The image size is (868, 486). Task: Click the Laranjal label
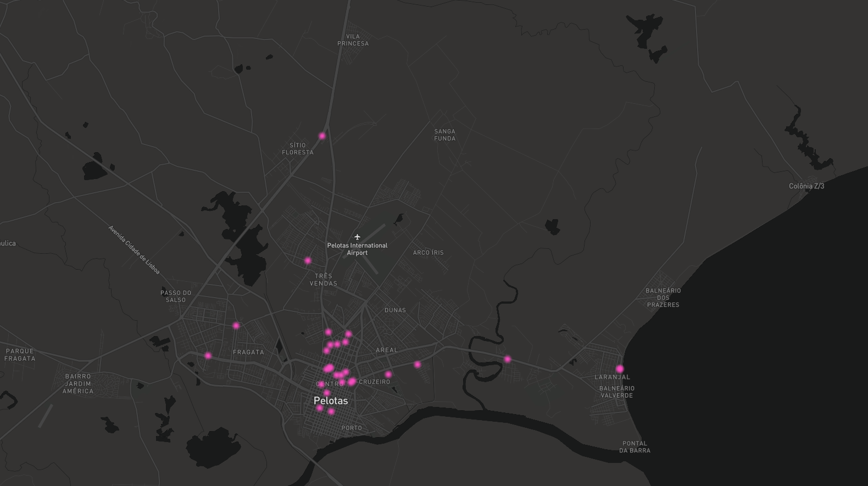point(612,377)
